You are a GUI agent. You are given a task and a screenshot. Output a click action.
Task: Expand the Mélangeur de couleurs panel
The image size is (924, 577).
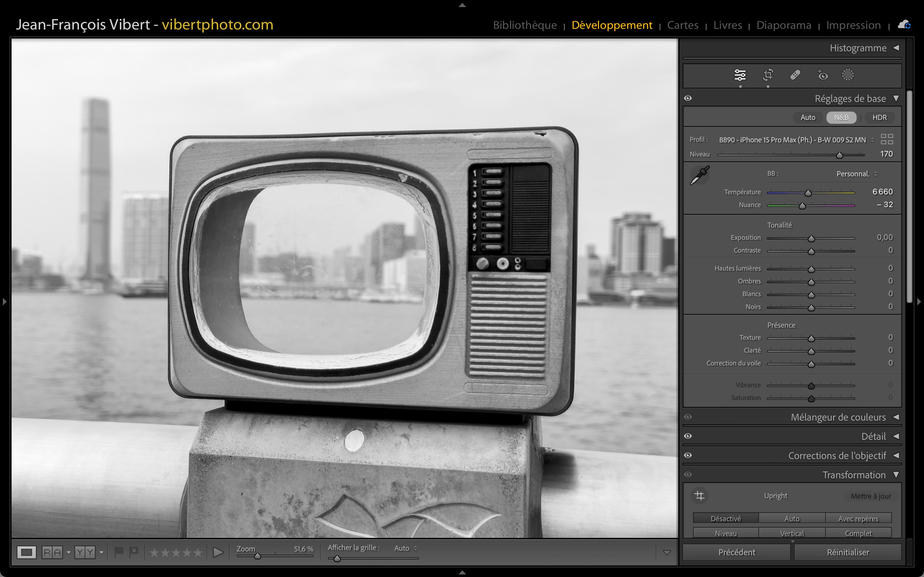coord(896,417)
